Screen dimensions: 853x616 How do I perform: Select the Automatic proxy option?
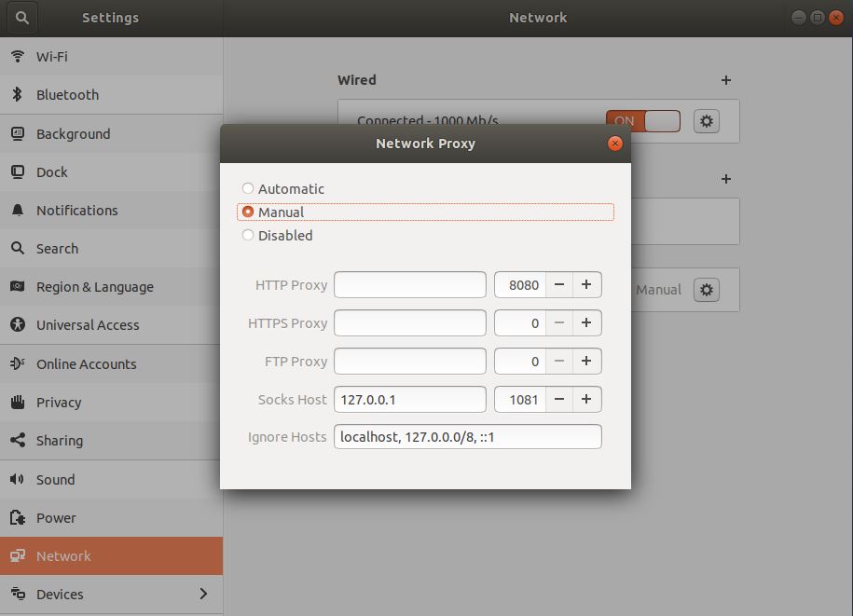point(248,188)
